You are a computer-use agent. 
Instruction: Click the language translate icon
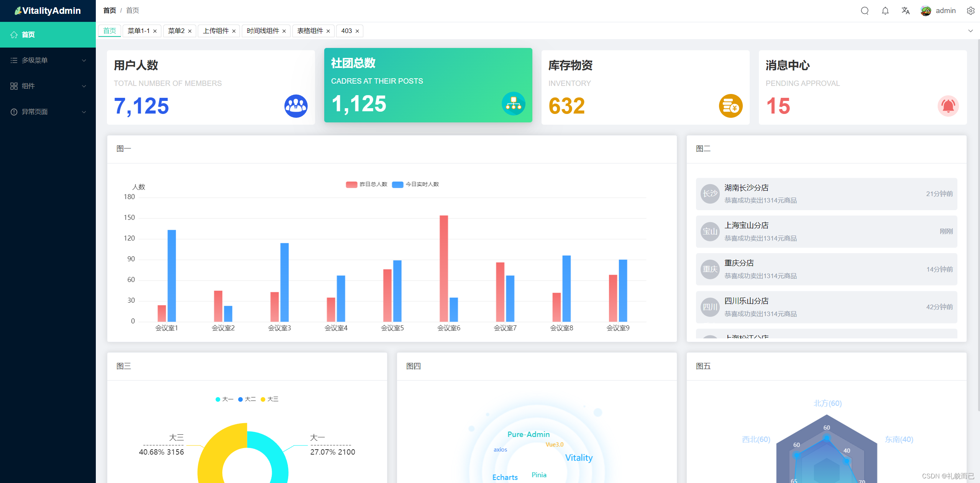(905, 11)
